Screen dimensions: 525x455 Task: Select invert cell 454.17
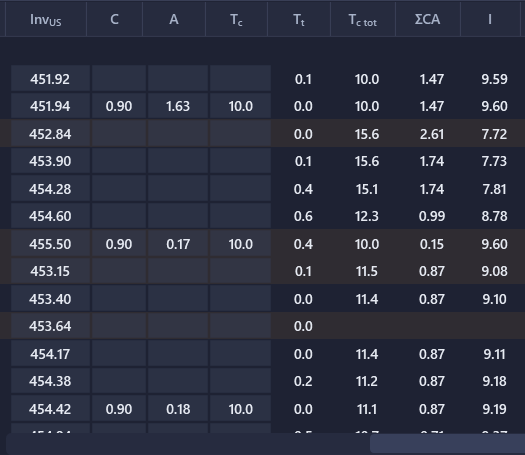coord(50,354)
